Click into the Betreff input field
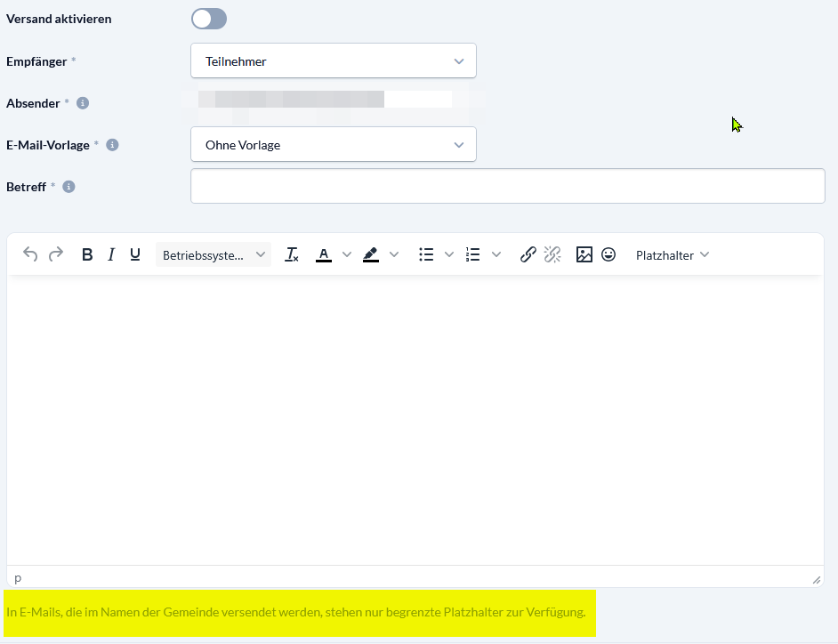Image resolution: width=838 pixels, height=644 pixels. (x=507, y=187)
